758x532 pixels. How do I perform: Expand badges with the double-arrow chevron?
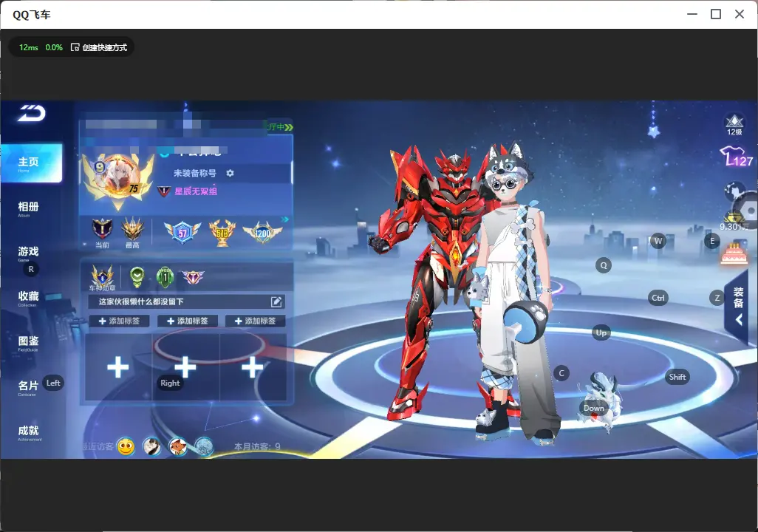tap(284, 219)
